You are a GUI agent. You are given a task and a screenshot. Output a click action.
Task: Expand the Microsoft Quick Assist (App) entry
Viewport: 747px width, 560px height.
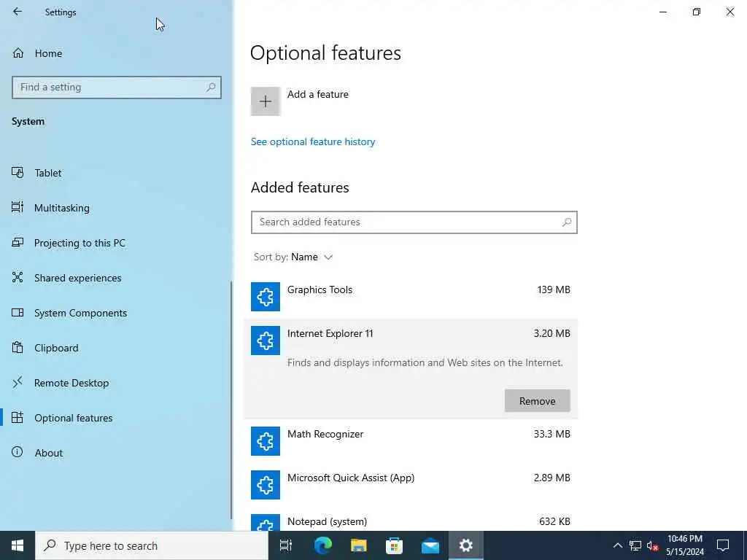coord(411,485)
